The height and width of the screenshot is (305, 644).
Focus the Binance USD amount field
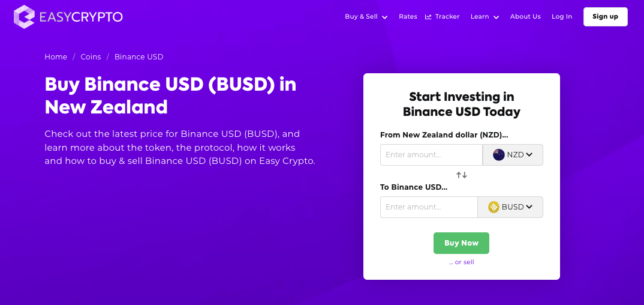click(x=429, y=207)
